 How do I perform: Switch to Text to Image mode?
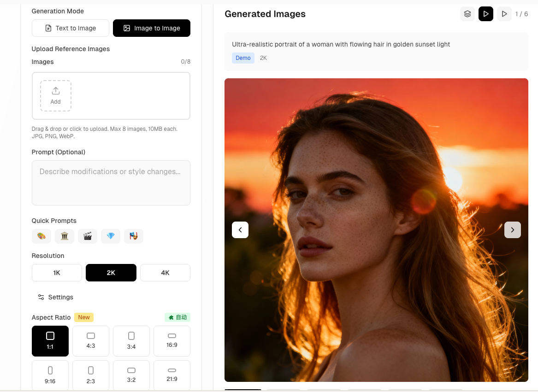[x=70, y=28]
